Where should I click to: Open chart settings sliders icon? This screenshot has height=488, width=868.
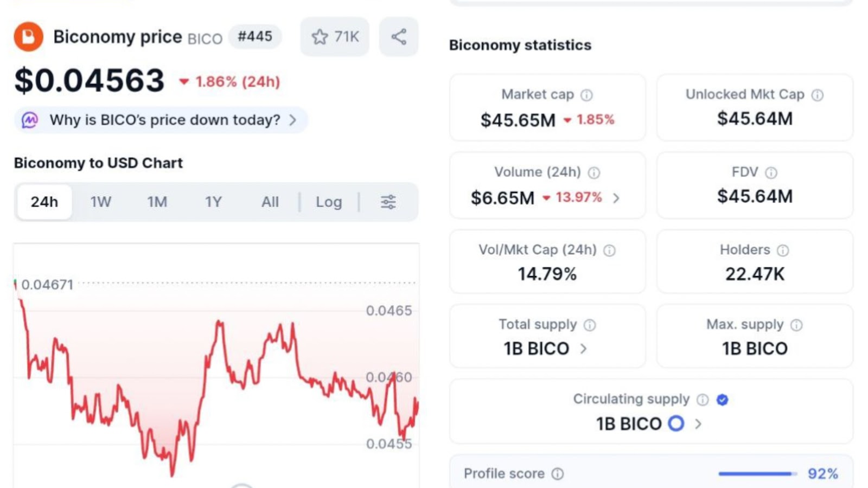388,202
